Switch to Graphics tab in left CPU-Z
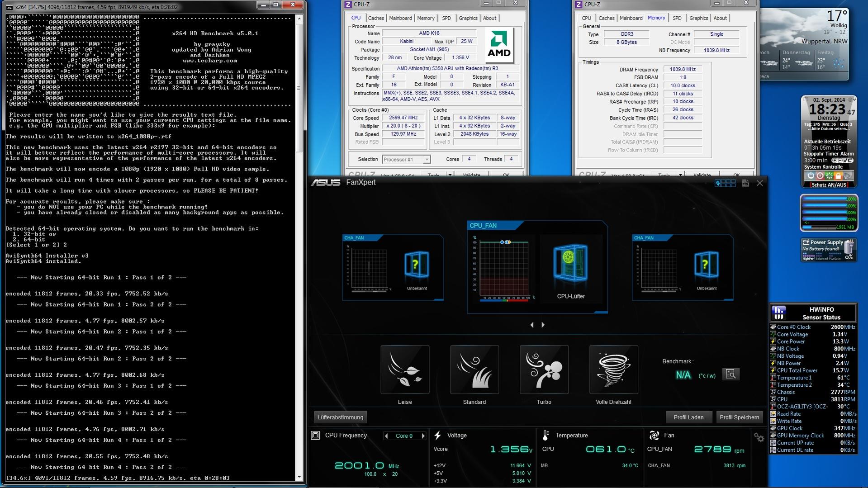The width and height of the screenshot is (868, 488). pos(468,18)
